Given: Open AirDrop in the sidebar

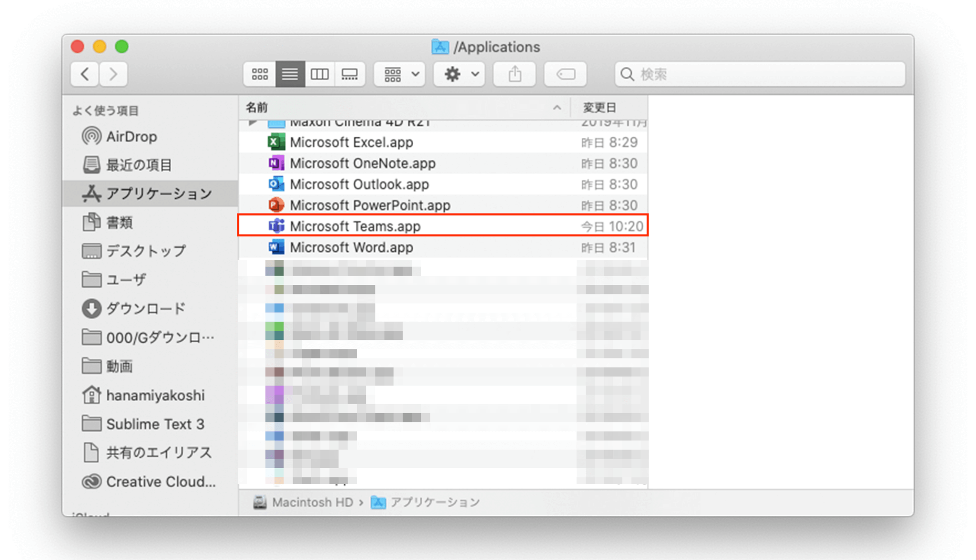Looking at the screenshot, I should click(131, 137).
